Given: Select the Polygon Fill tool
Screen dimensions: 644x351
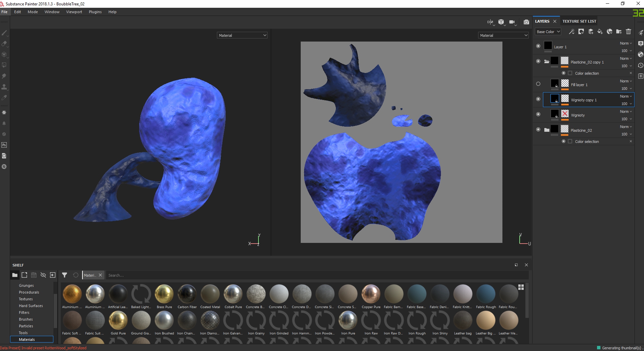Looking at the screenshot, I should tap(4, 65).
